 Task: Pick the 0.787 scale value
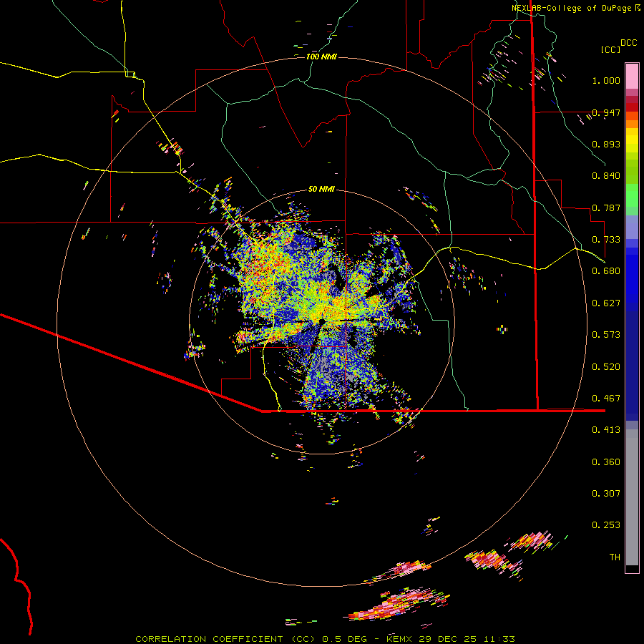(606, 208)
